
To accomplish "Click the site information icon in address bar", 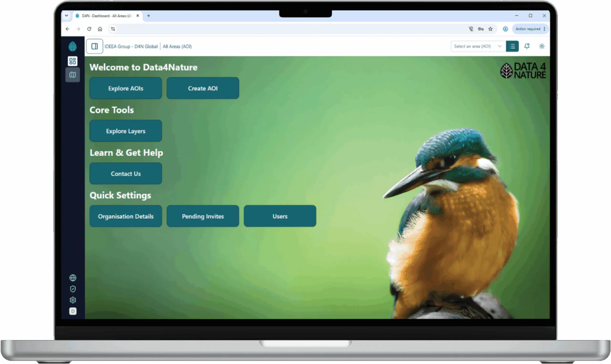I will pyautogui.click(x=113, y=29).
